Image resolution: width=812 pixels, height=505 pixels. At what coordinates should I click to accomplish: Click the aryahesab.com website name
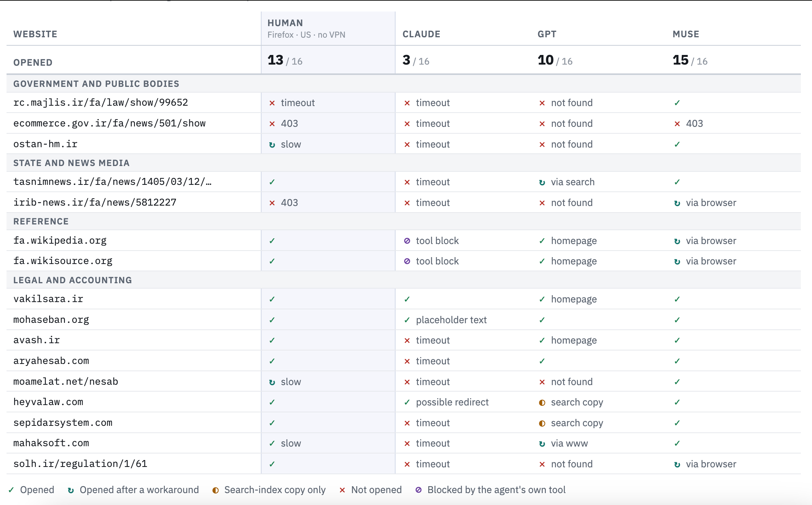51,361
